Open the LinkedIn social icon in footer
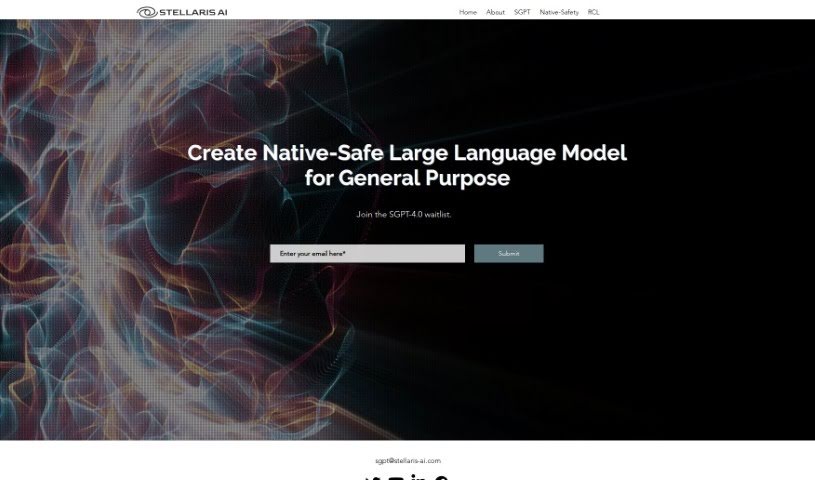 pos(418,477)
